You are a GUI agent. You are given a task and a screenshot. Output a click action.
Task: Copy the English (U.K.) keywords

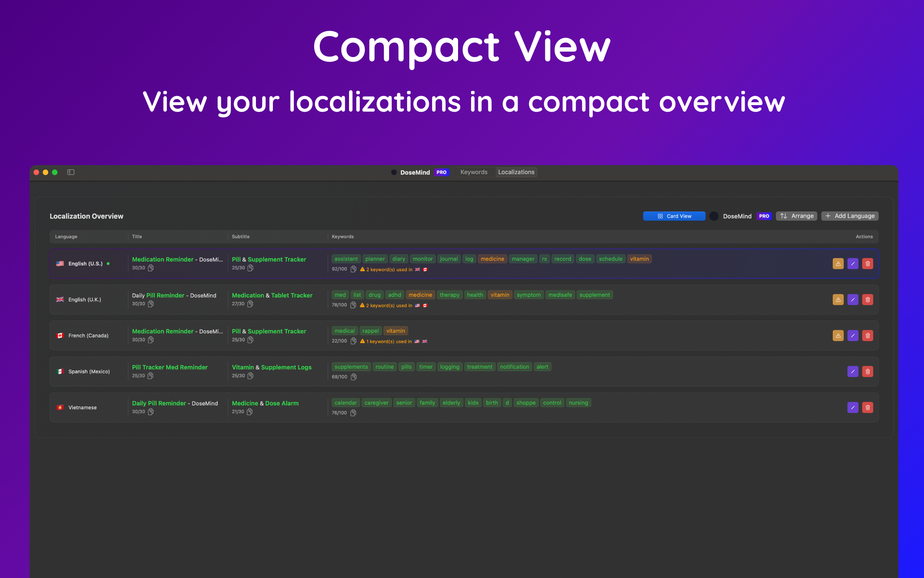(x=353, y=305)
